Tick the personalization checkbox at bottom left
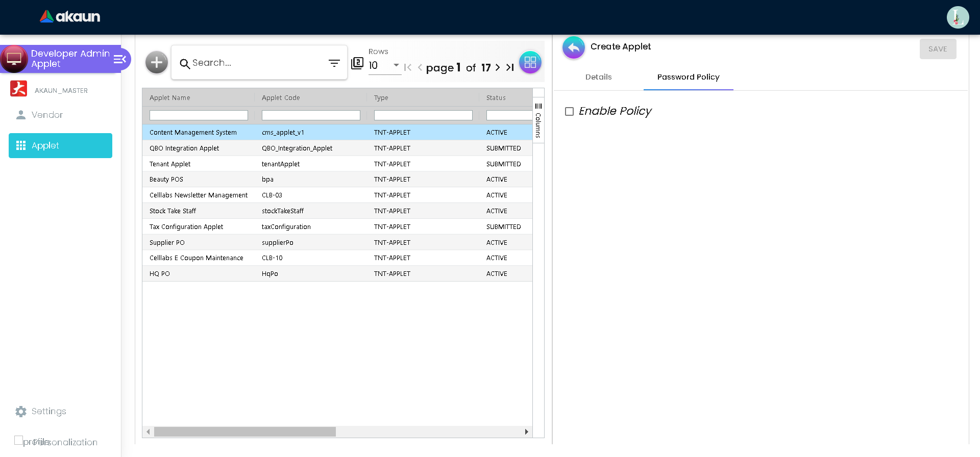This screenshot has height=457, width=980. (x=19, y=440)
